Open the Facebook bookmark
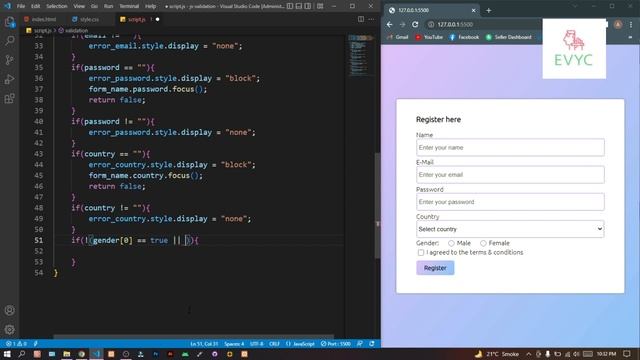The height and width of the screenshot is (360, 640). (x=464, y=37)
